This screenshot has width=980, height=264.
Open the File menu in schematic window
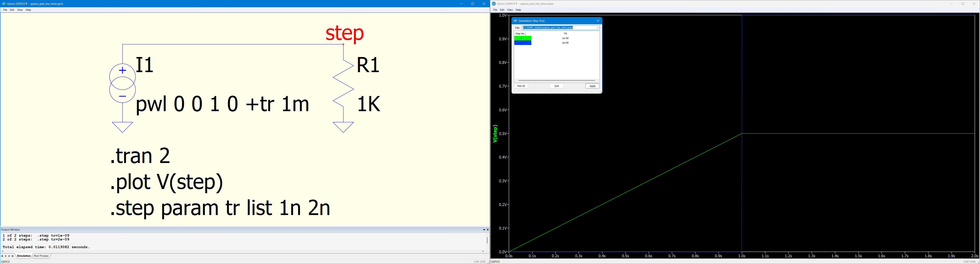(x=5, y=10)
